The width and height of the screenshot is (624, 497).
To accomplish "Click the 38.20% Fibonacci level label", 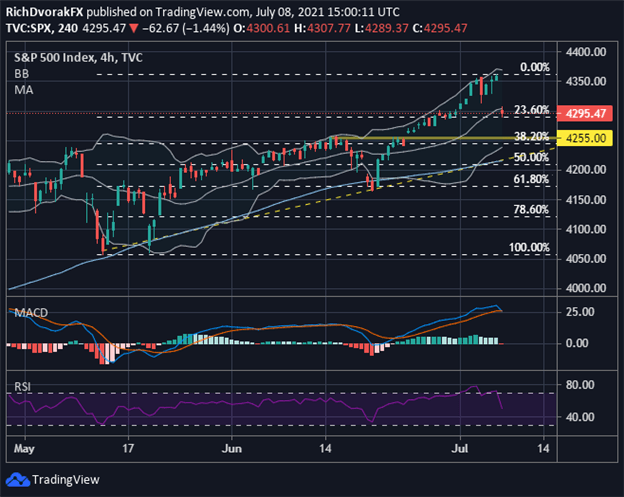I will coord(532,136).
